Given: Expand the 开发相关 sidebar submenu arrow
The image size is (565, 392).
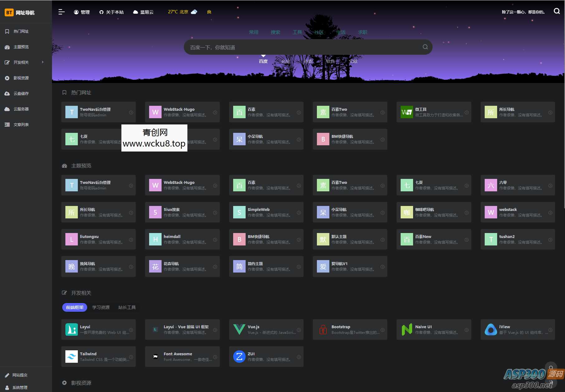Looking at the screenshot, I should pos(43,62).
